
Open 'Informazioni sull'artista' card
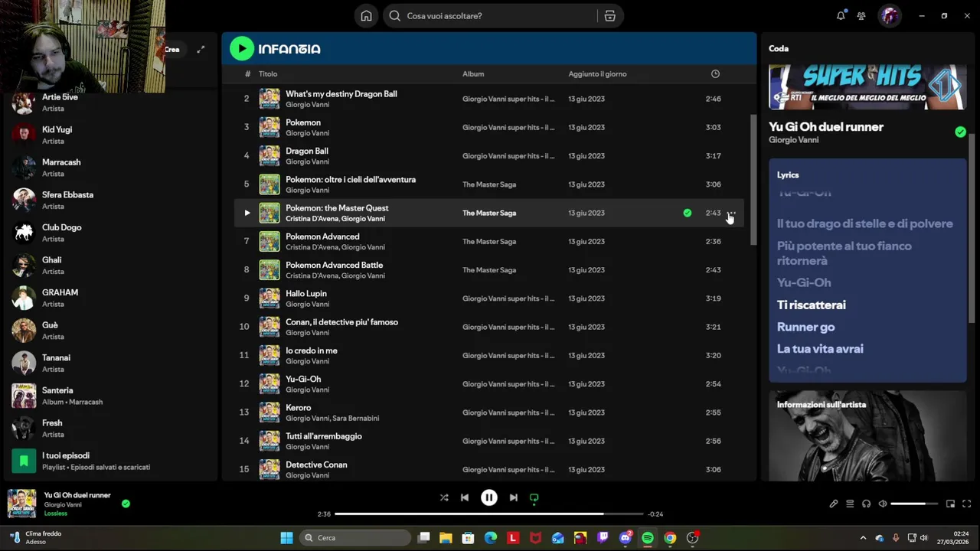(867, 436)
